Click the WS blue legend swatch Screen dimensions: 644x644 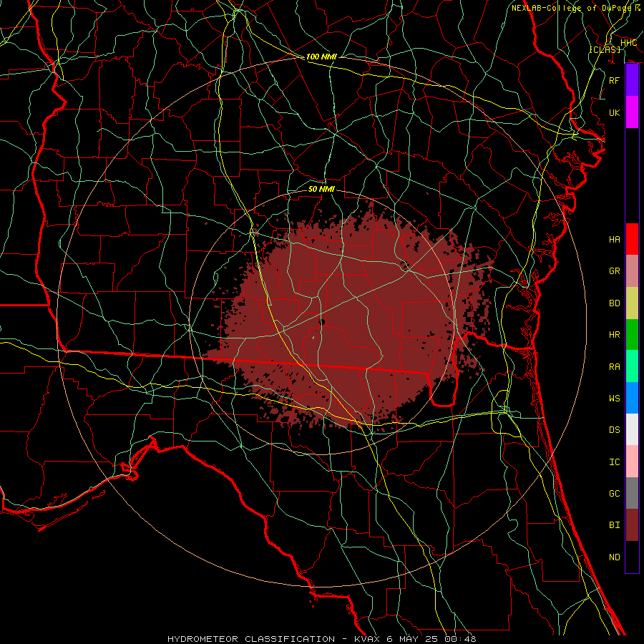click(632, 398)
